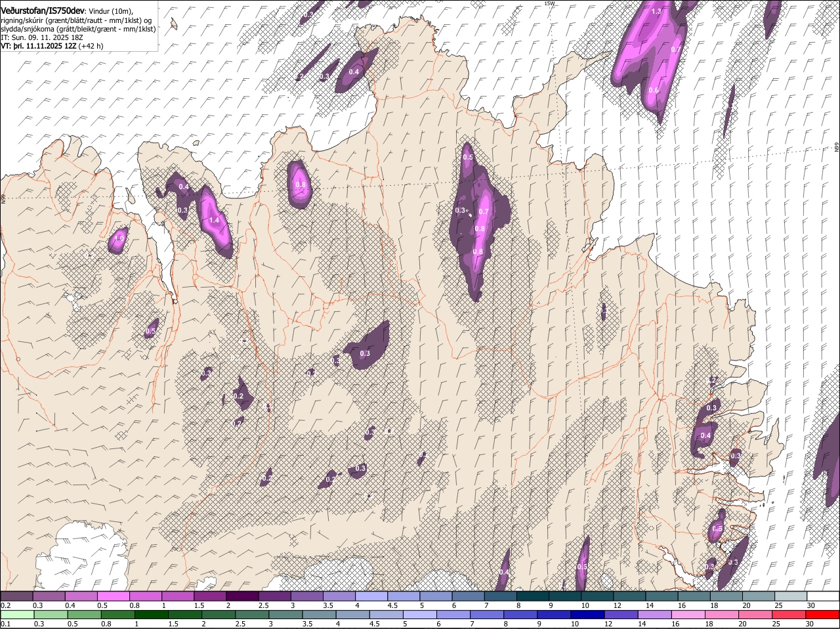
Task: Select upper legend dark purple swatch between 2 and 2.5
Action: (241, 596)
